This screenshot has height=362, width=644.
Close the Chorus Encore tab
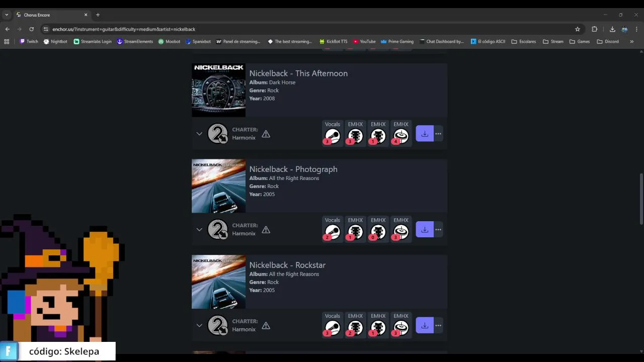tap(86, 15)
